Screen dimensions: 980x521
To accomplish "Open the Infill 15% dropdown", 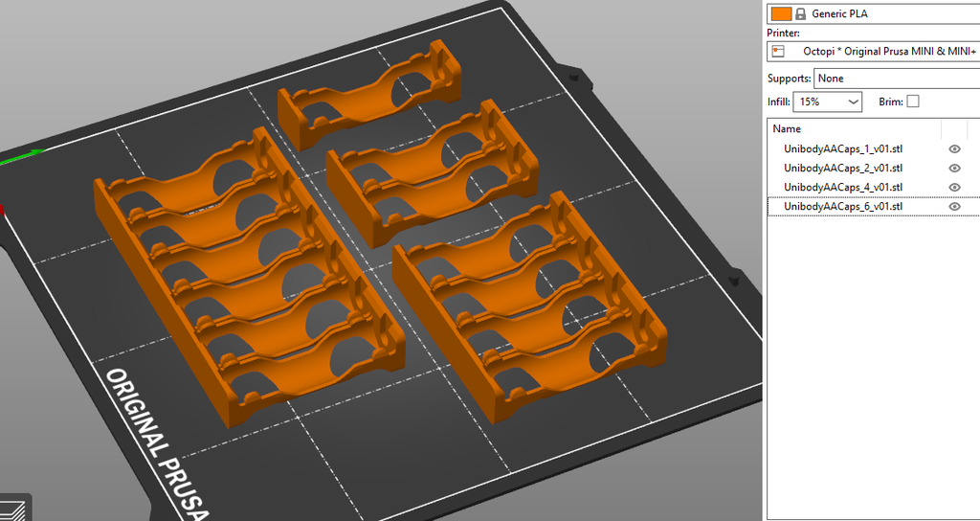I will (827, 102).
